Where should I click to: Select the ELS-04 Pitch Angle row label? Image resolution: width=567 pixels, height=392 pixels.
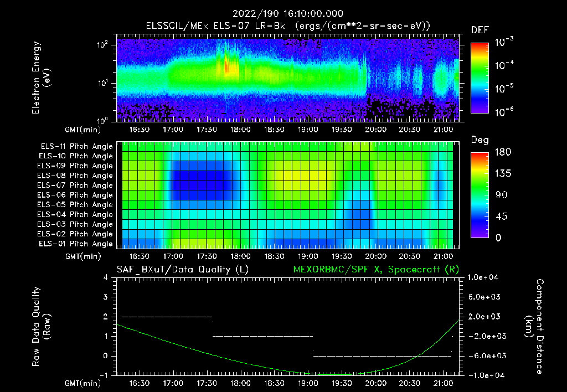tap(75, 214)
